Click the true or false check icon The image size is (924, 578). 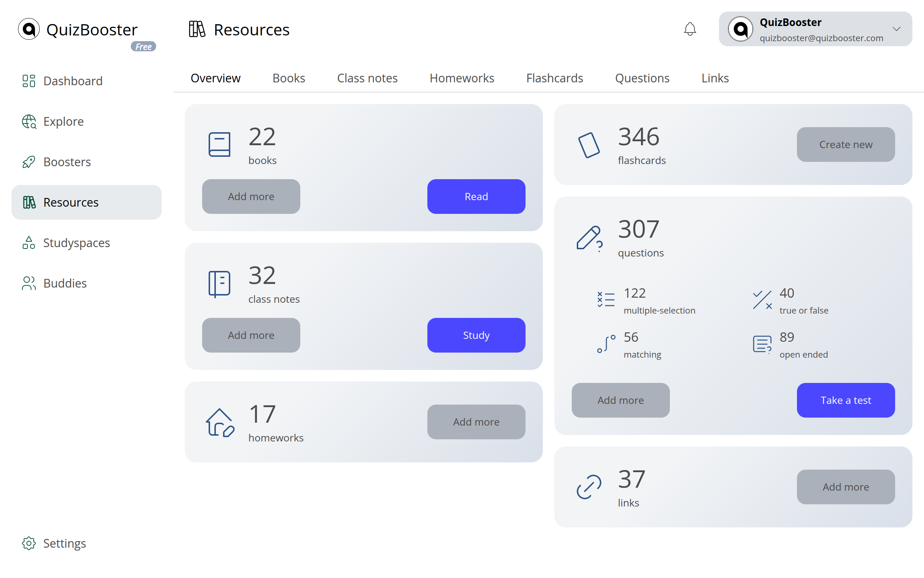click(x=762, y=300)
